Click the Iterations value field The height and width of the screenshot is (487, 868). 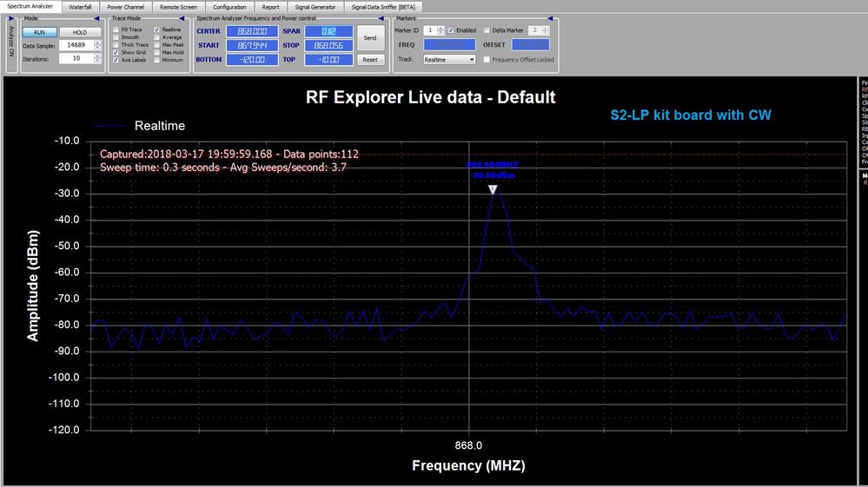click(76, 58)
